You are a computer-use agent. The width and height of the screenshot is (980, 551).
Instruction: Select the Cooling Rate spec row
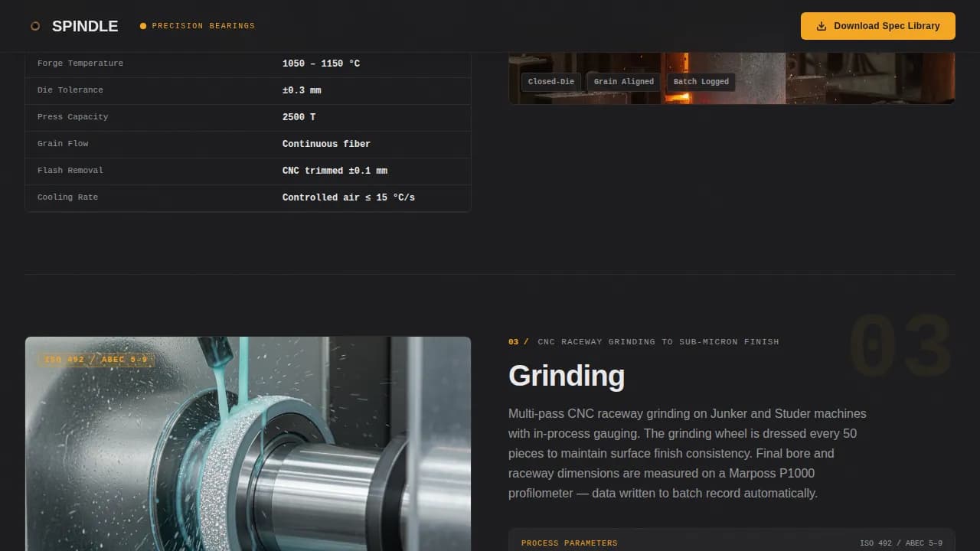(248, 197)
